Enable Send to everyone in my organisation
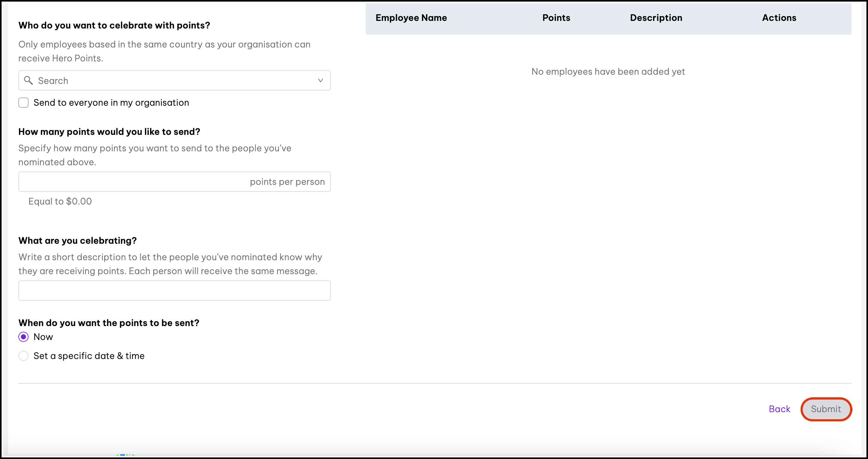Viewport: 868px width, 459px height. [24, 103]
